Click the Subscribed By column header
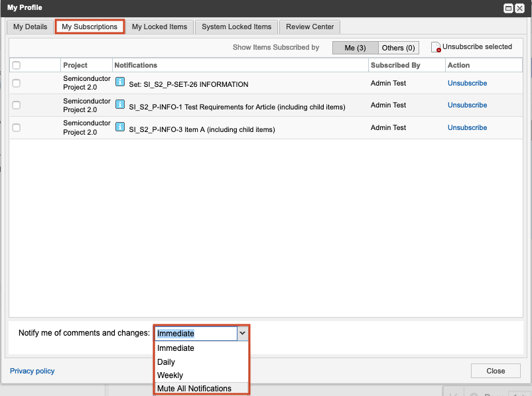The height and width of the screenshot is (396, 532). (407, 65)
